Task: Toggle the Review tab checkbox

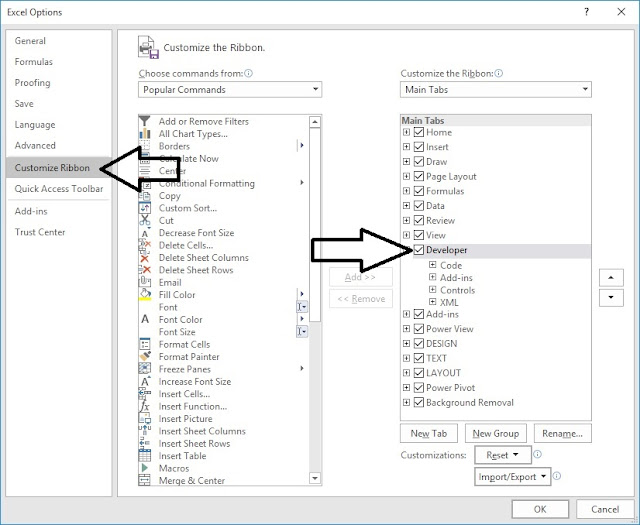Action: point(419,220)
